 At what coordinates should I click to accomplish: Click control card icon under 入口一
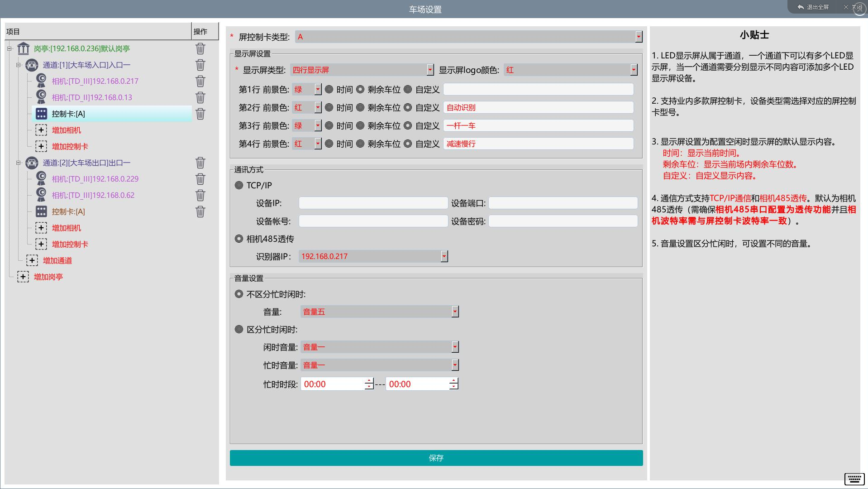[x=41, y=114]
